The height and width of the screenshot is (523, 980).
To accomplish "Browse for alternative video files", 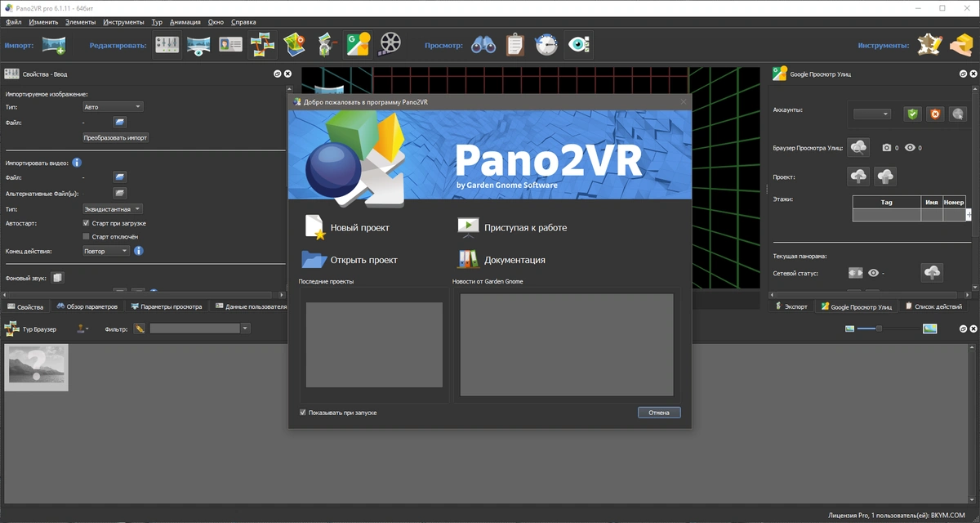I will 120,193.
